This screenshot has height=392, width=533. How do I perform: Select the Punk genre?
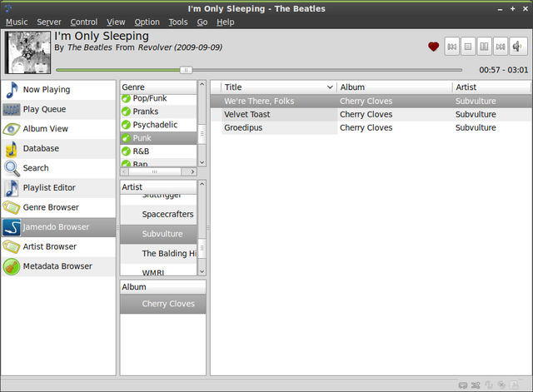(158, 138)
